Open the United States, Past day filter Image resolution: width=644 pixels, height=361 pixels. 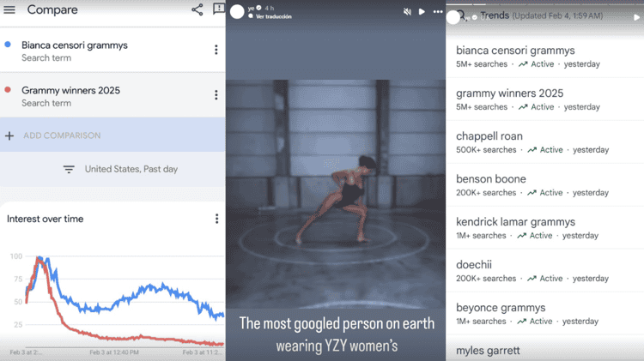120,169
